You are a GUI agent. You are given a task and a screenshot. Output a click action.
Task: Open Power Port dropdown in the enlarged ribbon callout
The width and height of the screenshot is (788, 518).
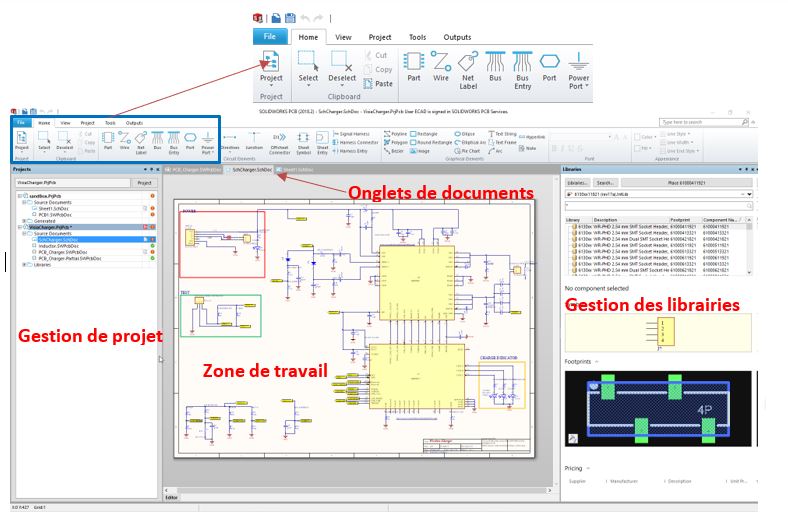click(586, 86)
